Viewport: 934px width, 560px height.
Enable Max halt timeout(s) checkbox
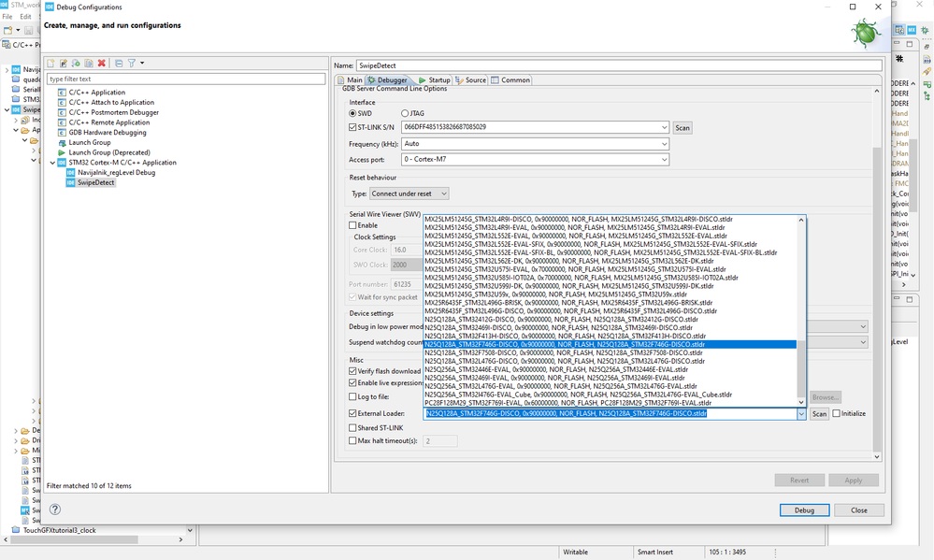click(x=352, y=440)
